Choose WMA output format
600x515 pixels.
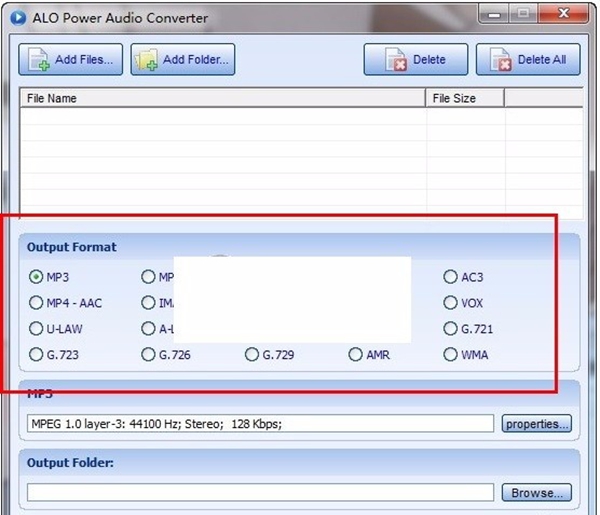click(x=466, y=355)
